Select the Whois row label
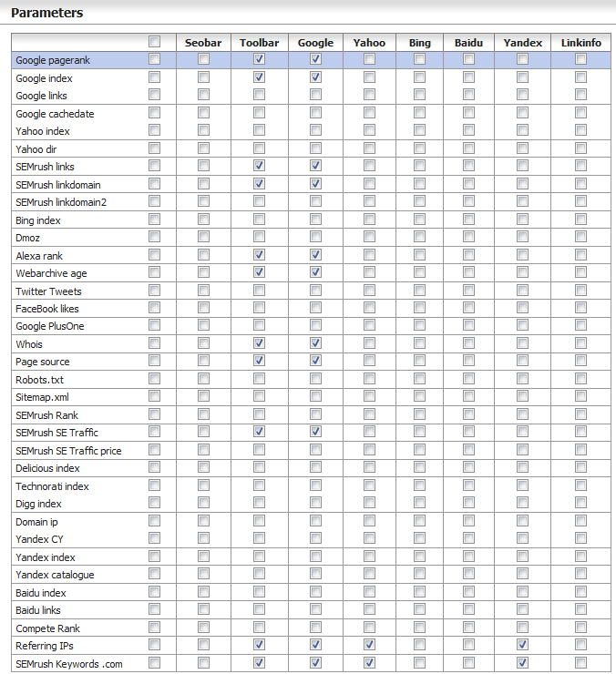 pyautogui.click(x=29, y=344)
